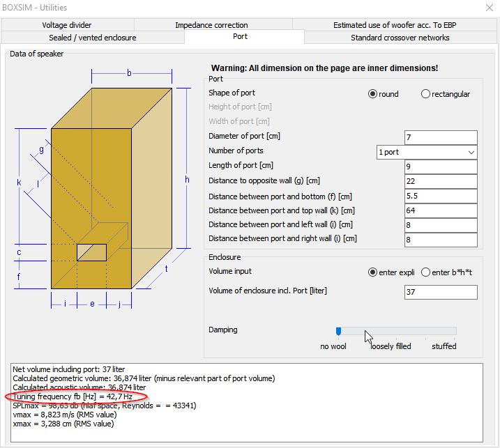Click the 'no wool' damping label
The width and height of the screenshot is (500, 448).
coord(333,346)
